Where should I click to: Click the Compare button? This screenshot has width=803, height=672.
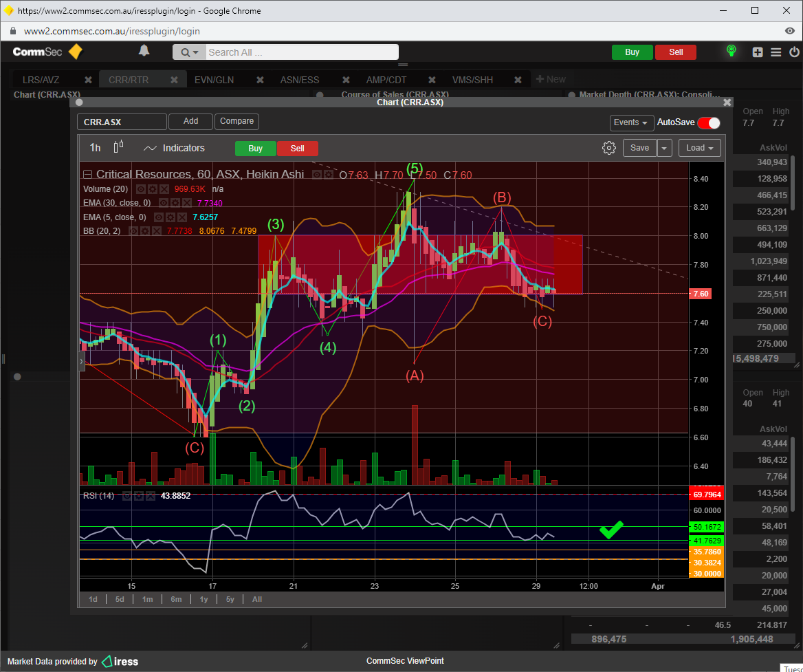pyautogui.click(x=236, y=121)
